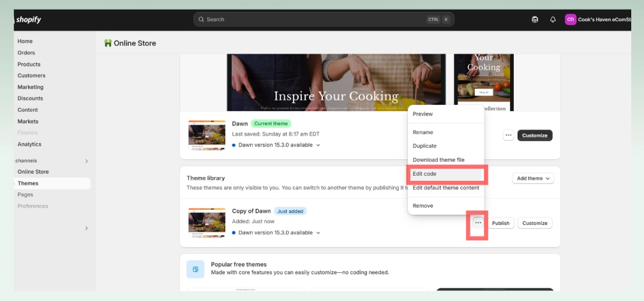
Task: Choose Edit code from context menu
Action: [x=446, y=174]
